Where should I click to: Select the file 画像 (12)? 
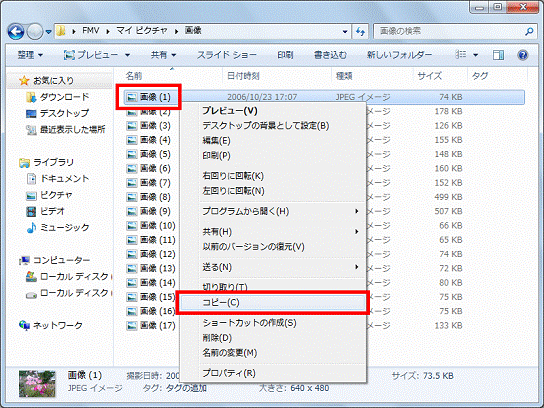click(x=151, y=254)
